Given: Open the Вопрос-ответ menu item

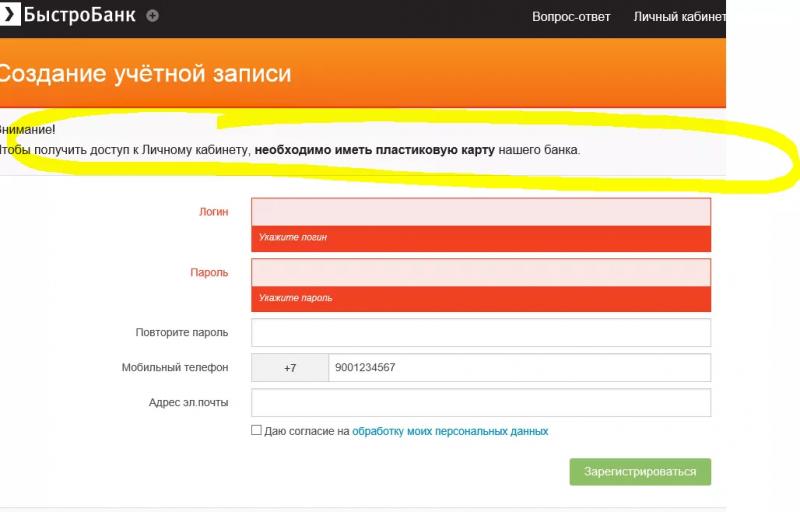Looking at the screenshot, I should tap(571, 17).
